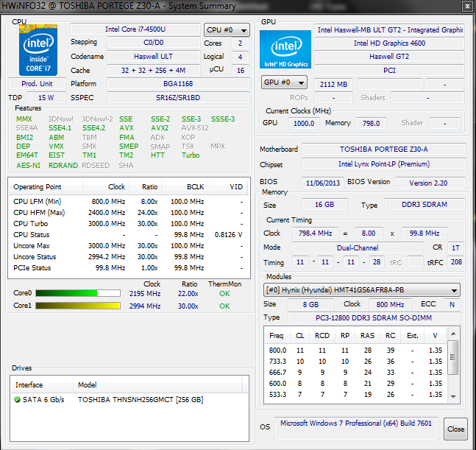Click the 15 W TDP field
476x450 pixels.
[x=46, y=98]
